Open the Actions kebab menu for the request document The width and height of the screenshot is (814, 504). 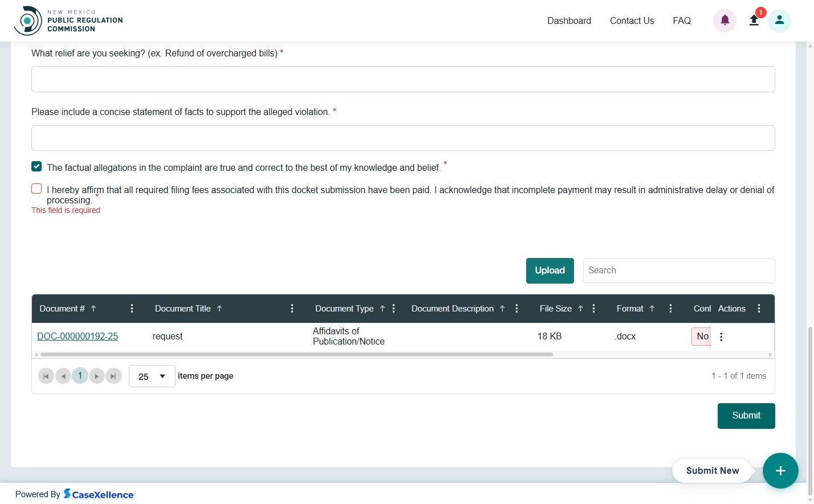[x=721, y=337]
